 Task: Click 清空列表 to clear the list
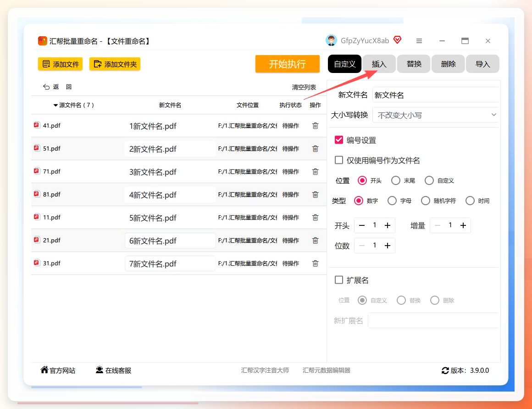point(304,87)
